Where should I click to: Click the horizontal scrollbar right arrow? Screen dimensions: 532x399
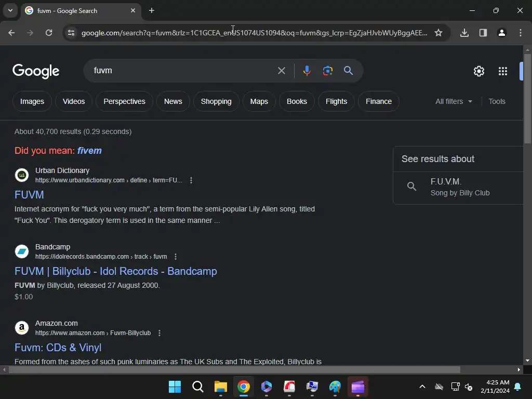[519, 370]
